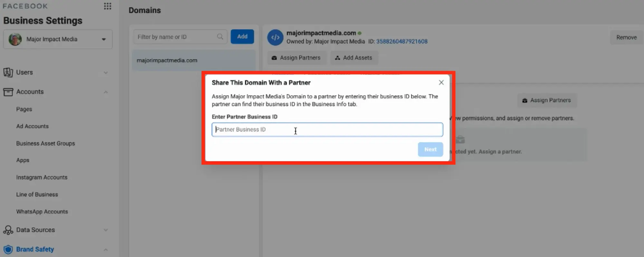Open the Facebook apps grid menu

(108, 6)
